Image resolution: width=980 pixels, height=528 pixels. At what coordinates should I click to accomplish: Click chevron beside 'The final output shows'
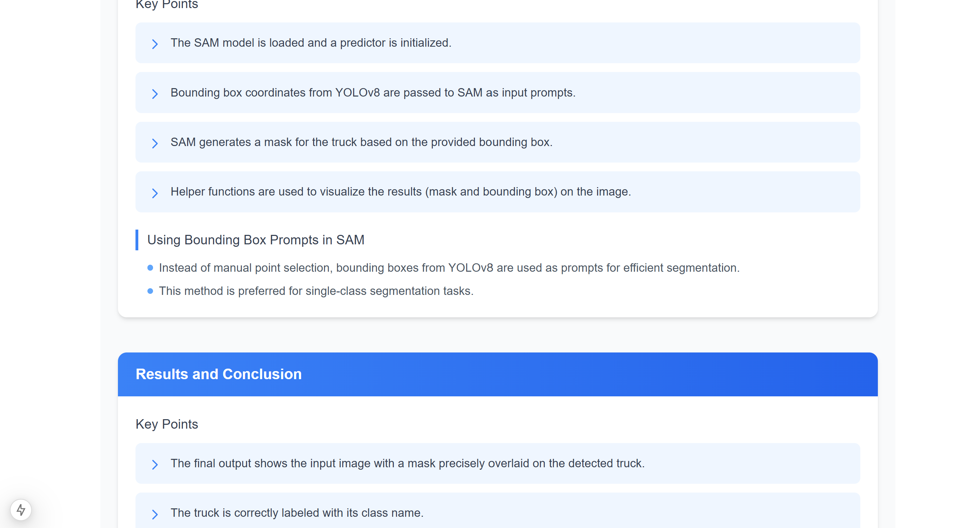154,464
